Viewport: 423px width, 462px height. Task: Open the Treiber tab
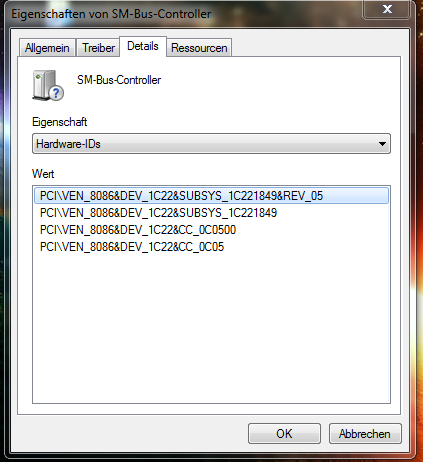[98, 48]
